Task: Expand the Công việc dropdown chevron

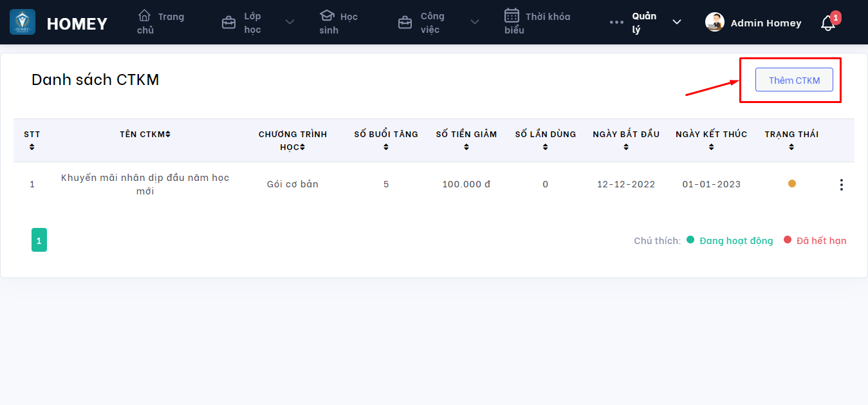Action: 475,23
